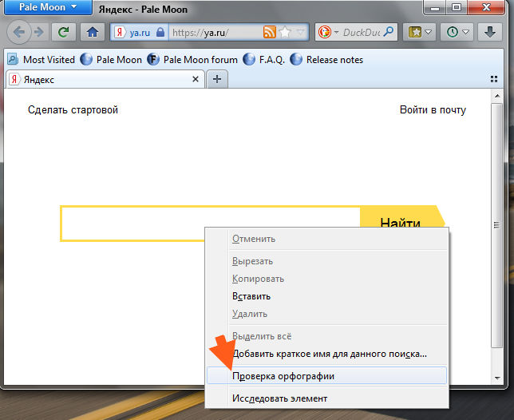Open the Downloads arrow button
Viewport: 514px width, 420px height.
click(490, 32)
